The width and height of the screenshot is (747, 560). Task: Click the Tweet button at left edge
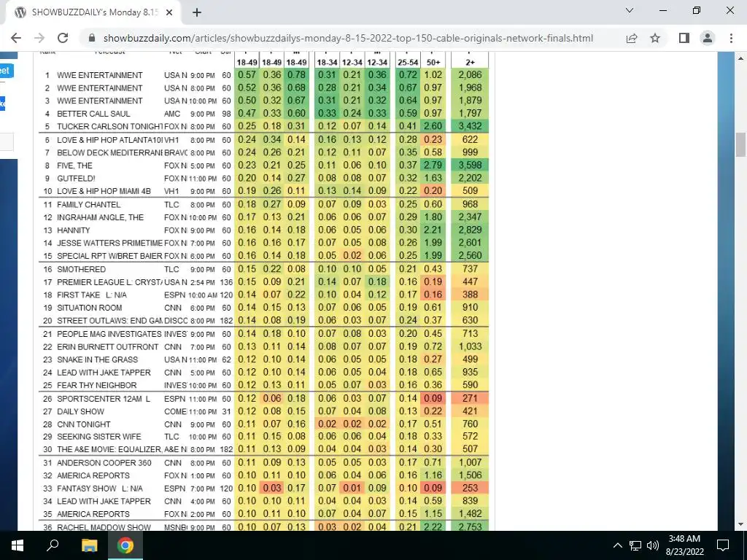(x=6, y=71)
